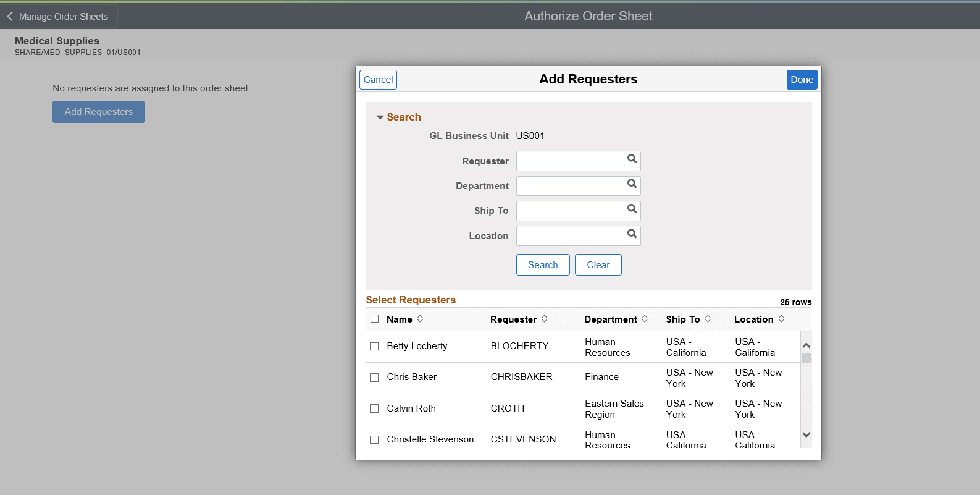Click the back arrow on Manage Order Sheets
Image resolution: width=980 pixels, height=495 pixels.
coord(10,17)
